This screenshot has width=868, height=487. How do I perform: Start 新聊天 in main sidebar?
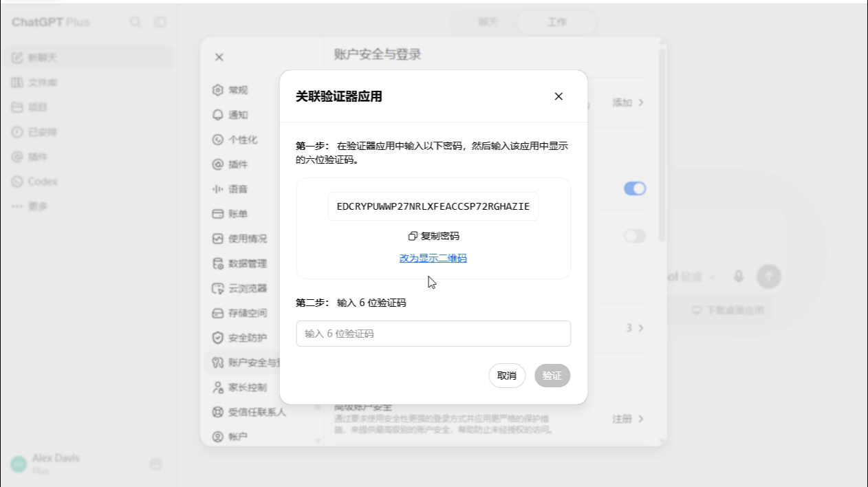coord(88,58)
